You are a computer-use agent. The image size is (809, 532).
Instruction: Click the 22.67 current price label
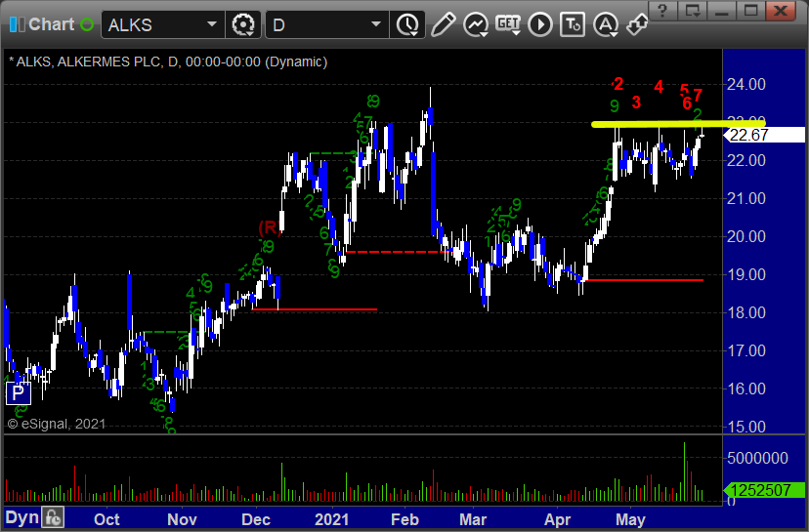(x=765, y=135)
